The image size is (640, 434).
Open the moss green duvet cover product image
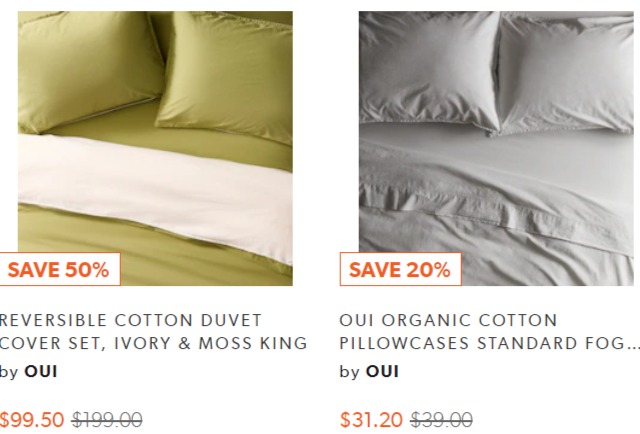tap(155, 148)
